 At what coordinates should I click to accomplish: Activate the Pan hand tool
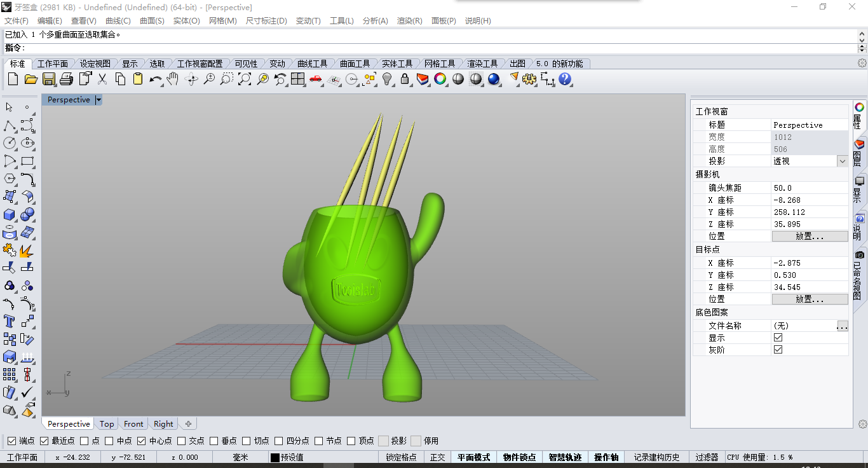(x=173, y=79)
